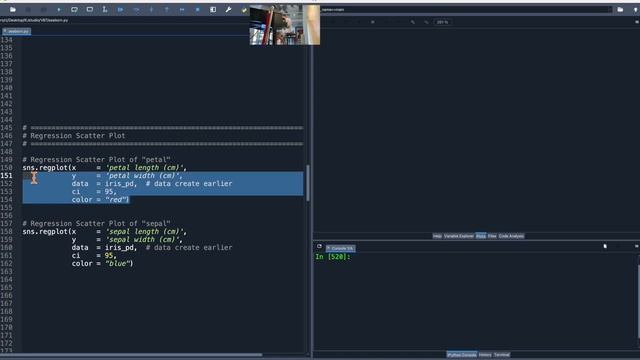Select the Console 1/A tab
This screenshot has height=360, width=640.
(x=340, y=248)
